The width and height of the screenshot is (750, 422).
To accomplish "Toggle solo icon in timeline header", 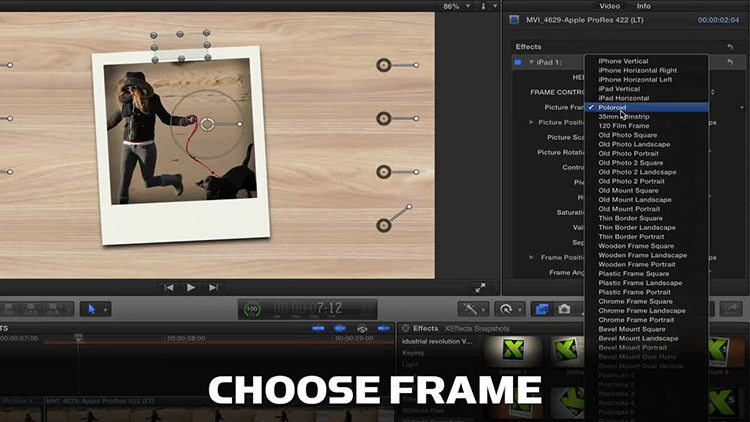I will tap(362, 328).
